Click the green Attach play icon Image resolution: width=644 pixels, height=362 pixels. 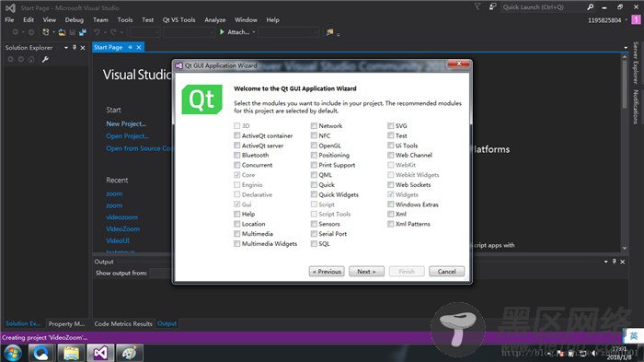coord(222,32)
